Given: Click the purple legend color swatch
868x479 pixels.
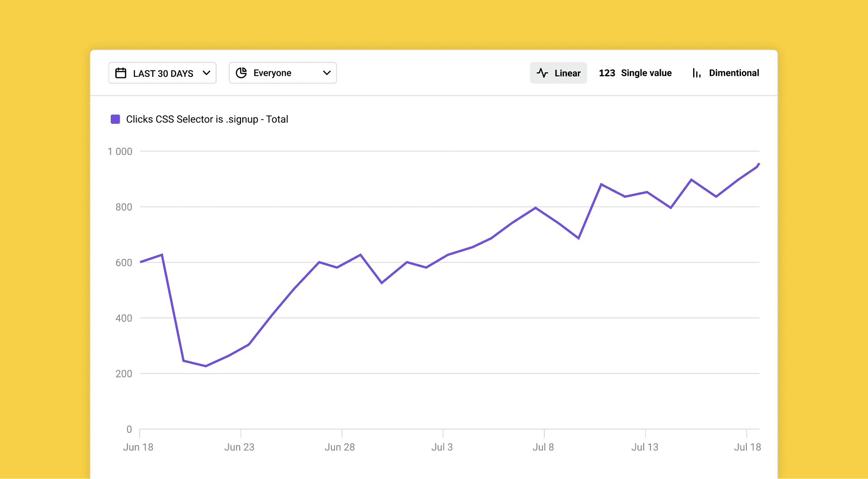Looking at the screenshot, I should pos(115,119).
